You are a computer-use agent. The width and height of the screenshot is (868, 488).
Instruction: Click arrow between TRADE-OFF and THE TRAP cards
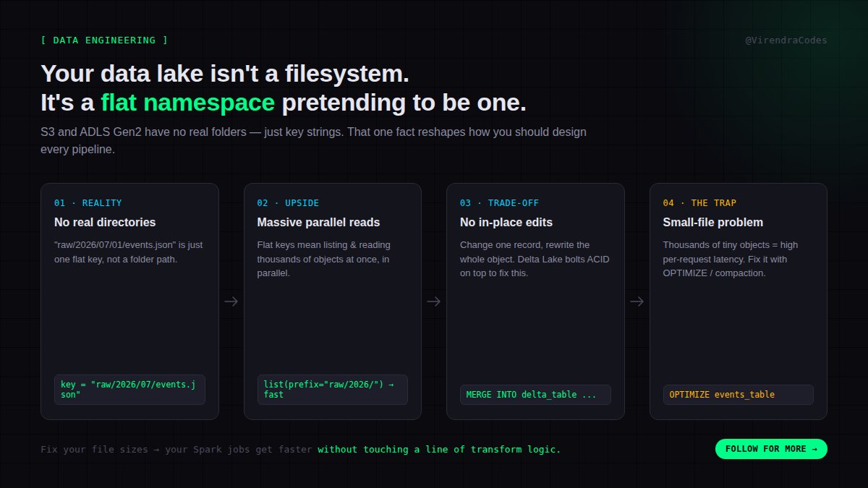point(637,301)
